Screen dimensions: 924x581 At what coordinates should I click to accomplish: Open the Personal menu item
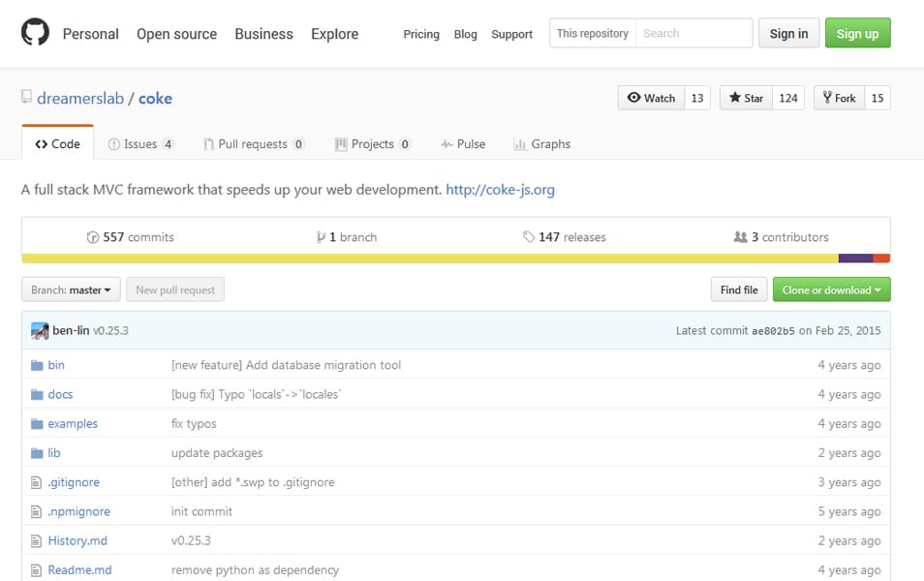point(91,34)
